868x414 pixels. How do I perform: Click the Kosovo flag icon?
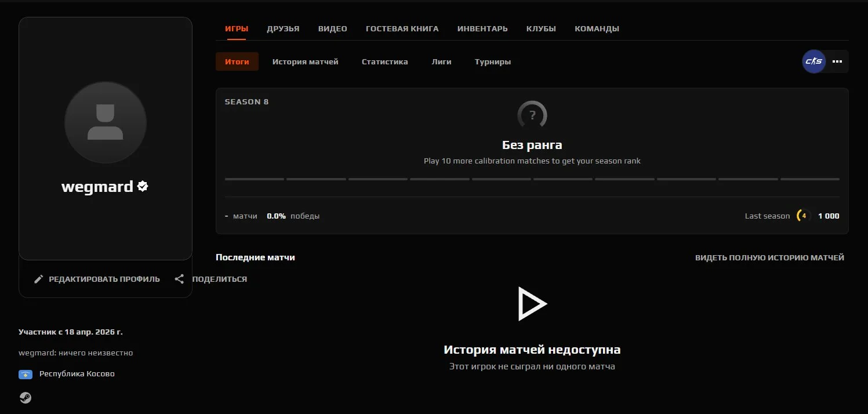pyautogui.click(x=26, y=374)
